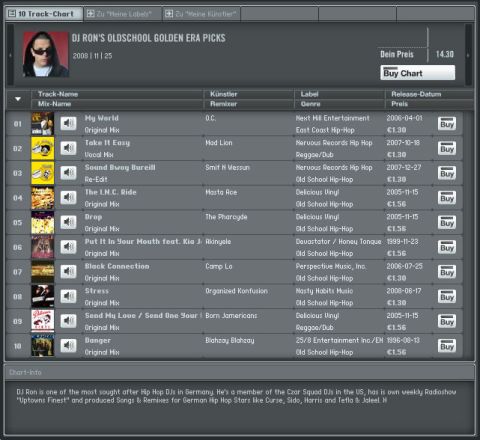Click artist Masta Ace
Viewport: 480px width, 440px height.
click(x=221, y=192)
